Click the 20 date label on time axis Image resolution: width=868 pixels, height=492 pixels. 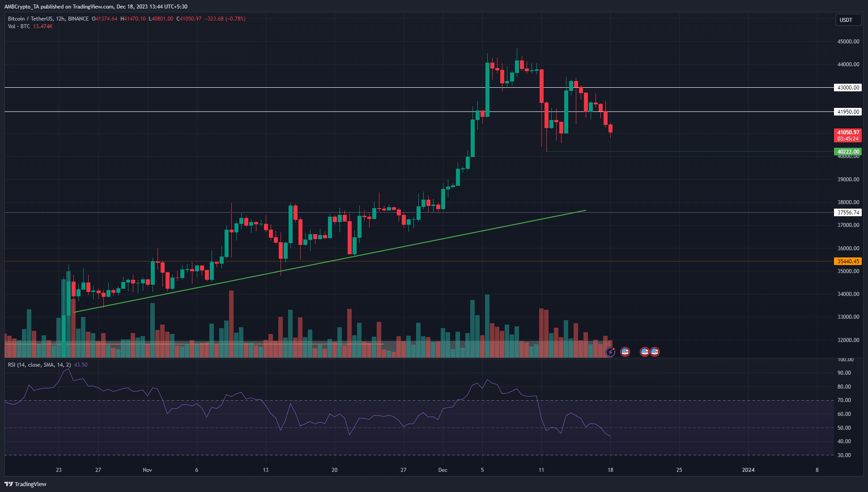(335, 470)
